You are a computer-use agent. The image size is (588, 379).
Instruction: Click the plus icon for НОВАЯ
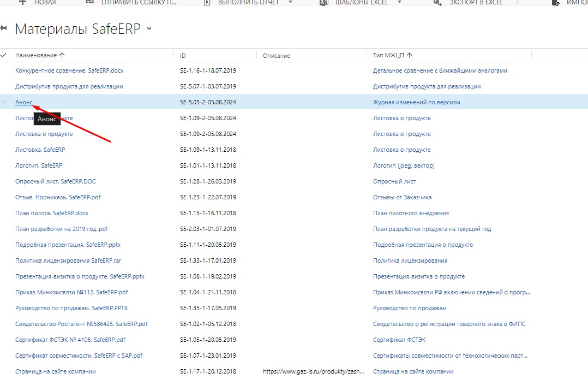22,2
